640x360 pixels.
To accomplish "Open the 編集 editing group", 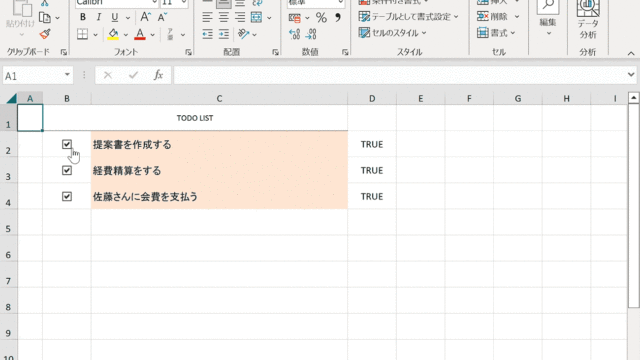I will [548, 18].
